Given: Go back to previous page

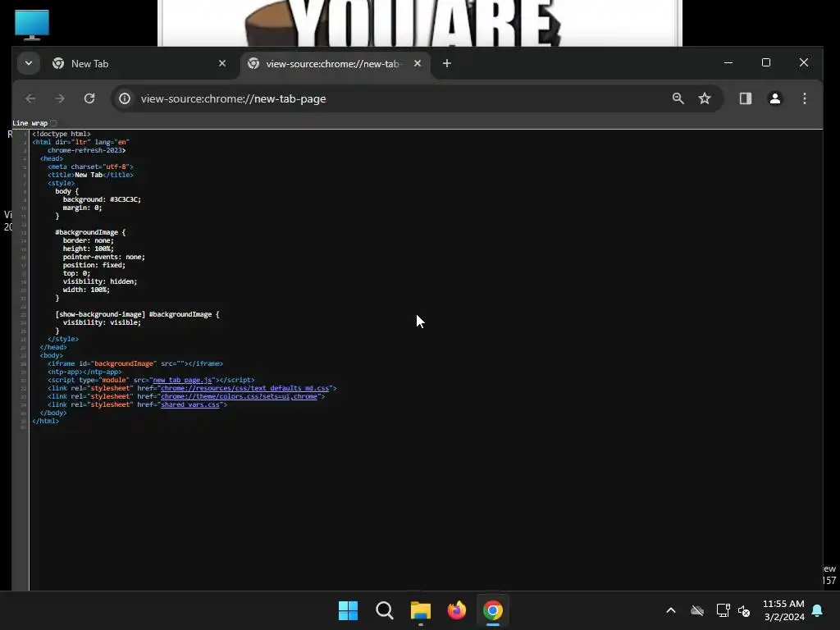Looking at the screenshot, I should tap(30, 98).
